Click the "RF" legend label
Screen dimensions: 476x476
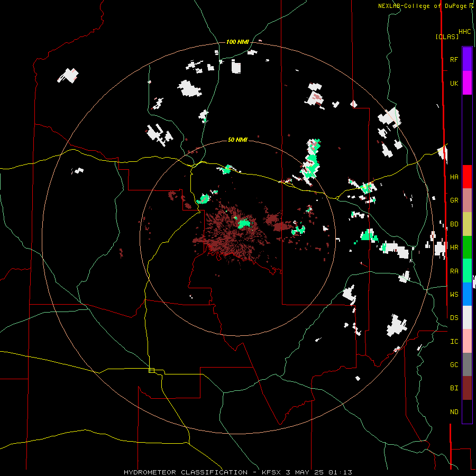click(454, 60)
